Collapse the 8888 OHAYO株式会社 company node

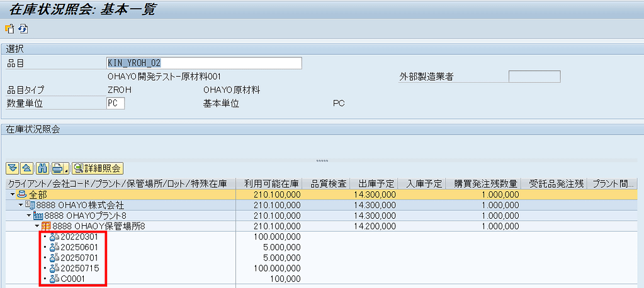(x=20, y=206)
